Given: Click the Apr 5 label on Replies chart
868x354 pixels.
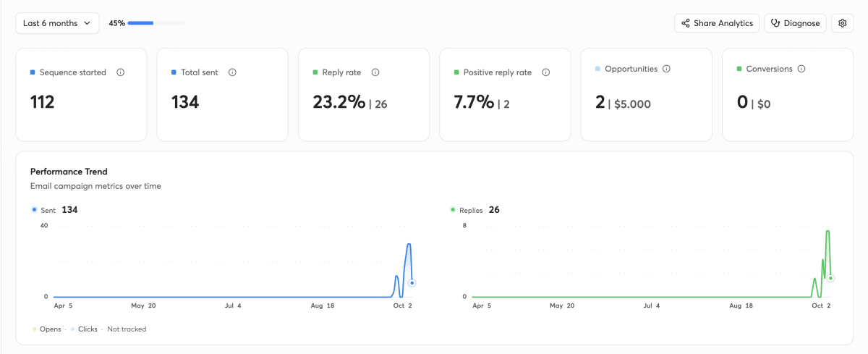Looking at the screenshot, I should click(x=481, y=306).
